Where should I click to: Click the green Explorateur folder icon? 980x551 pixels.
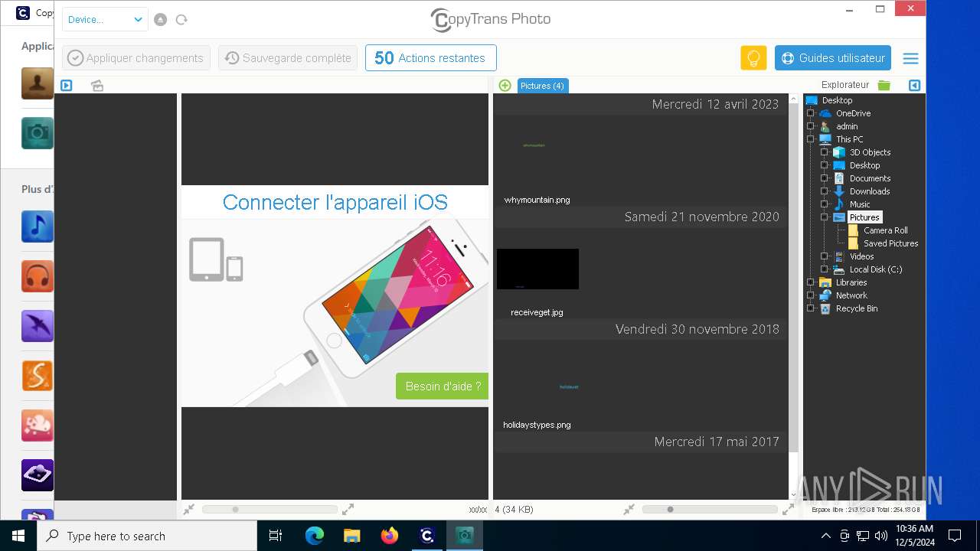(884, 85)
